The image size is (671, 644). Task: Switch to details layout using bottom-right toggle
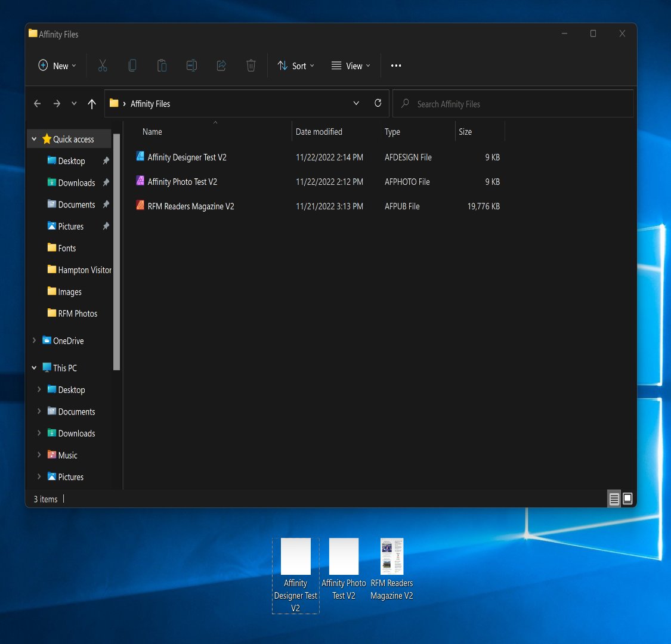pyautogui.click(x=614, y=499)
